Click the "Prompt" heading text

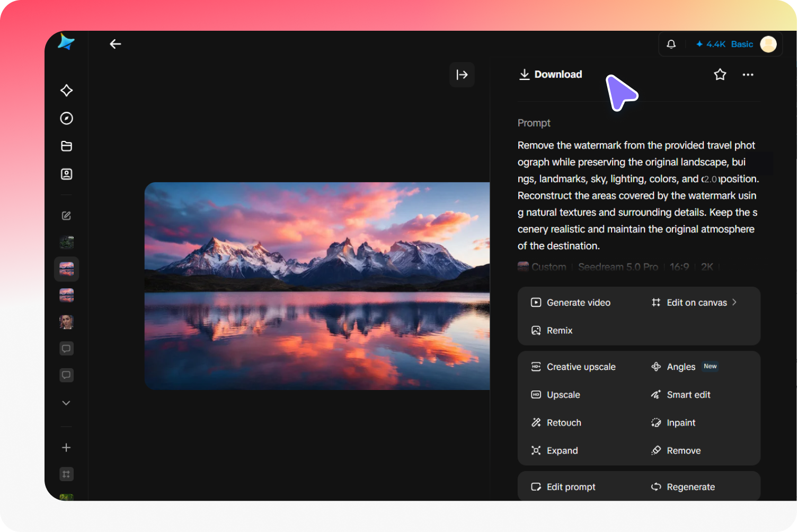534,123
